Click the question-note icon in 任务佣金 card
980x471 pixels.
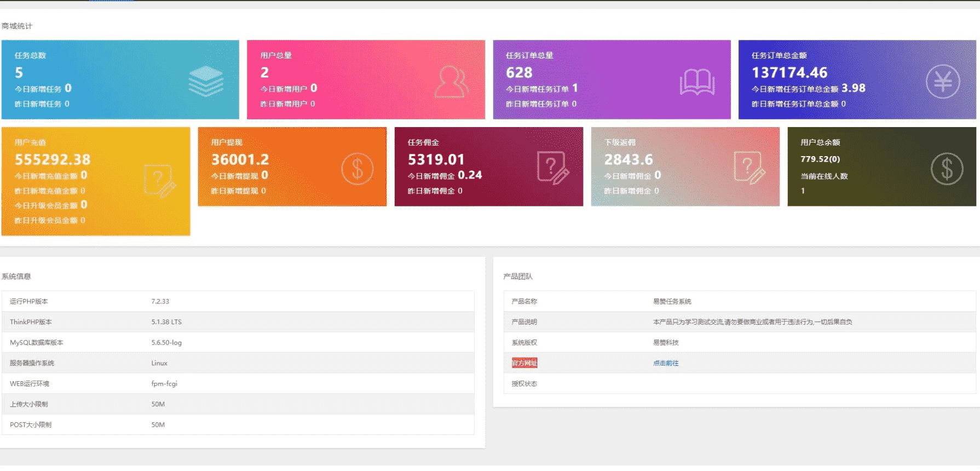553,168
